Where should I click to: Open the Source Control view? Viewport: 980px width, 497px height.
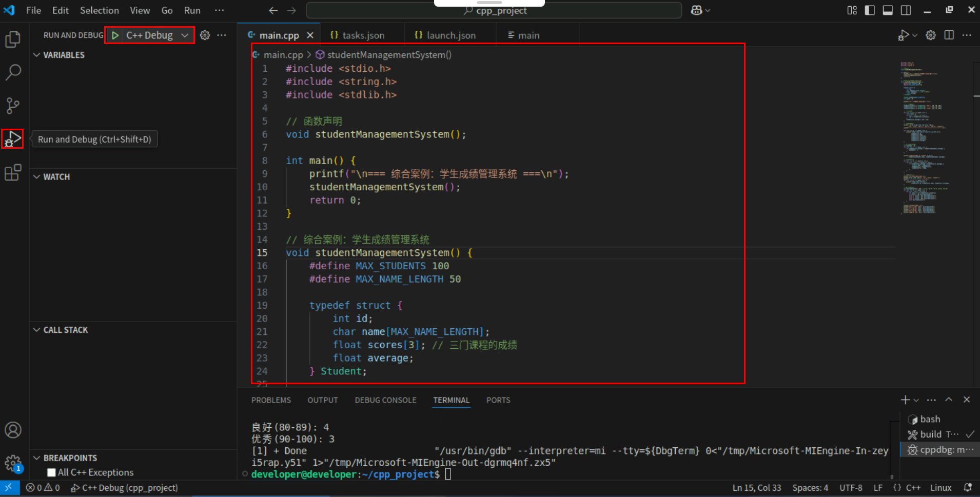tap(13, 106)
